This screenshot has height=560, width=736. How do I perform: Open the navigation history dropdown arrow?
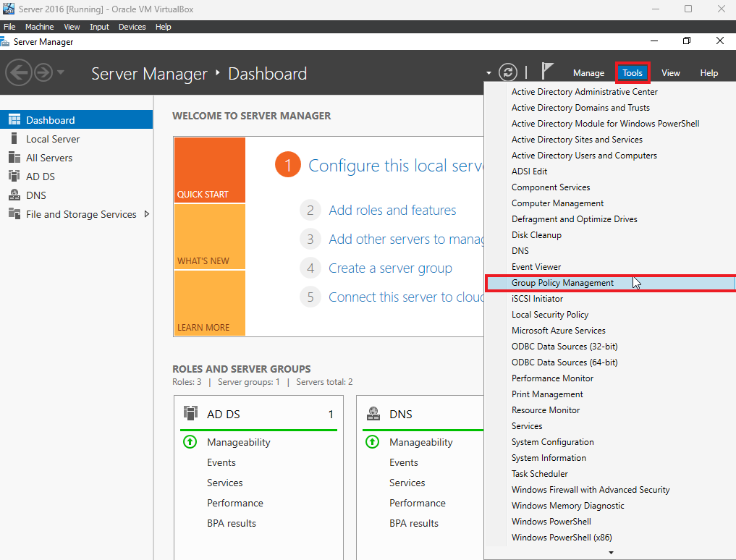click(61, 72)
